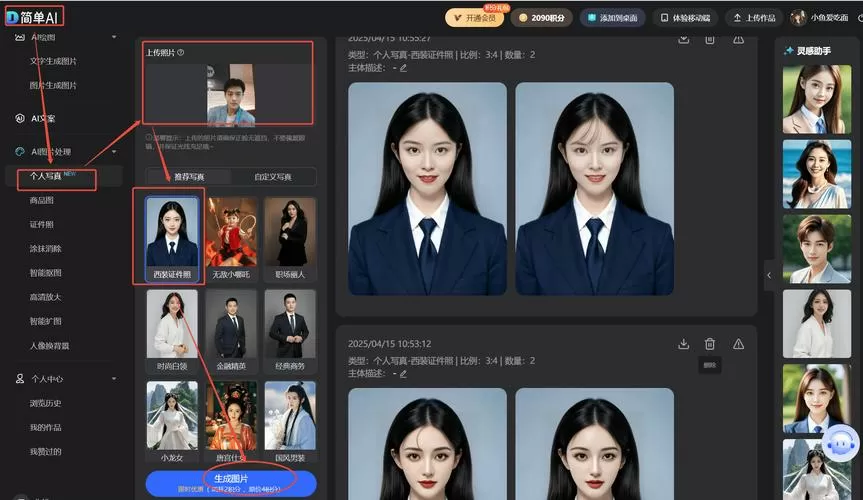The width and height of the screenshot is (863, 500).
Task: Open 高清放大 in the sidebar
Action: coord(45,297)
